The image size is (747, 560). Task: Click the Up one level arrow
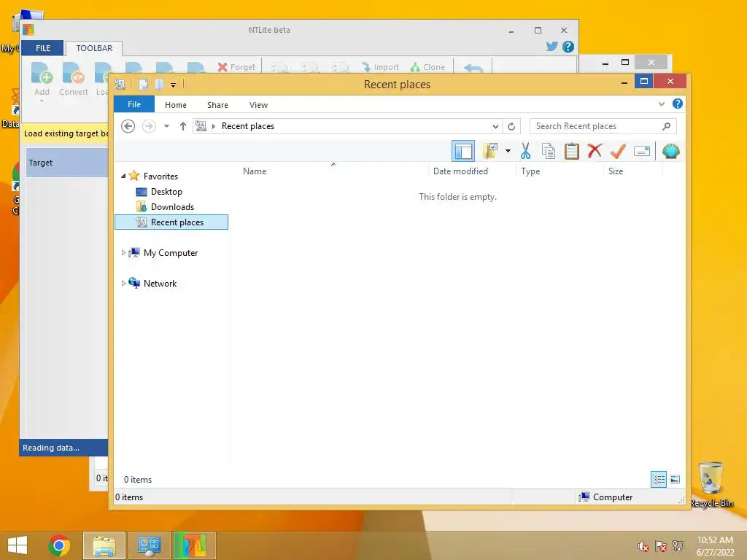(182, 126)
